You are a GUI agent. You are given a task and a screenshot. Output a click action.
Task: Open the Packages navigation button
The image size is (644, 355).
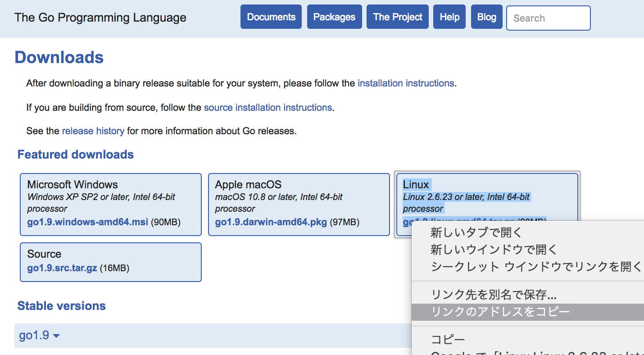pos(334,17)
